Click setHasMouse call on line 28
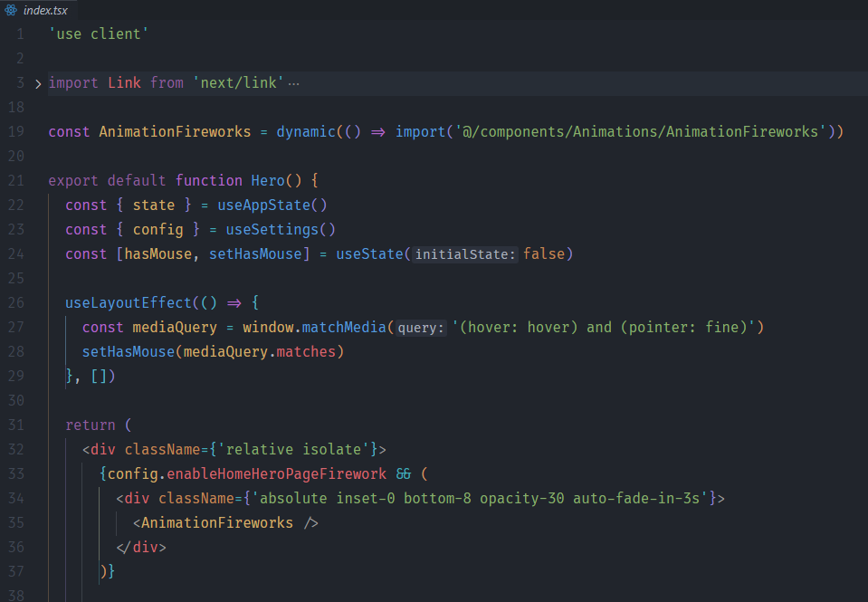This screenshot has height=602, width=868. point(129,351)
